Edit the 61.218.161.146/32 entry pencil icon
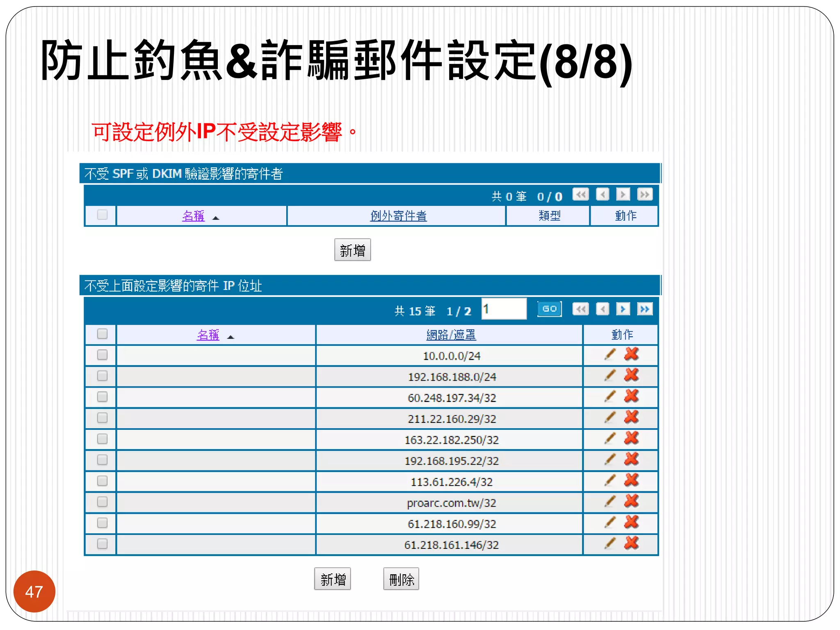Viewport: 840px width, 630px height. [x=610, y=543]
